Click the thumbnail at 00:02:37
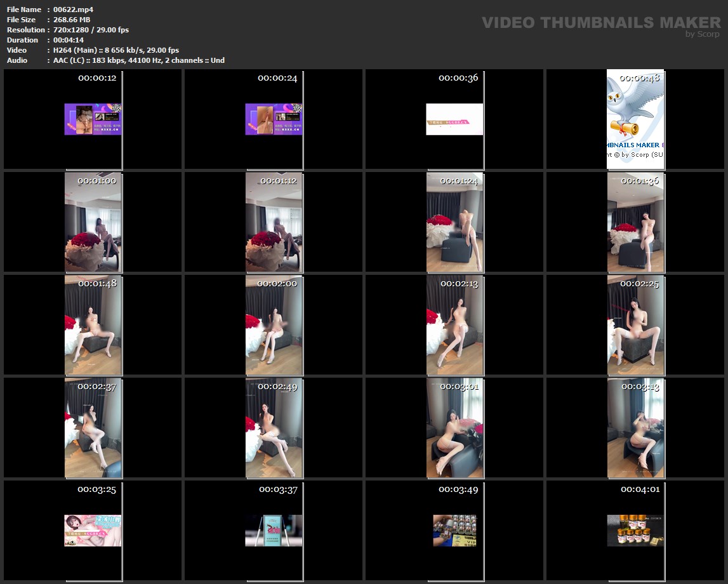This screenshot has height=584, width=728. (93, 428)
